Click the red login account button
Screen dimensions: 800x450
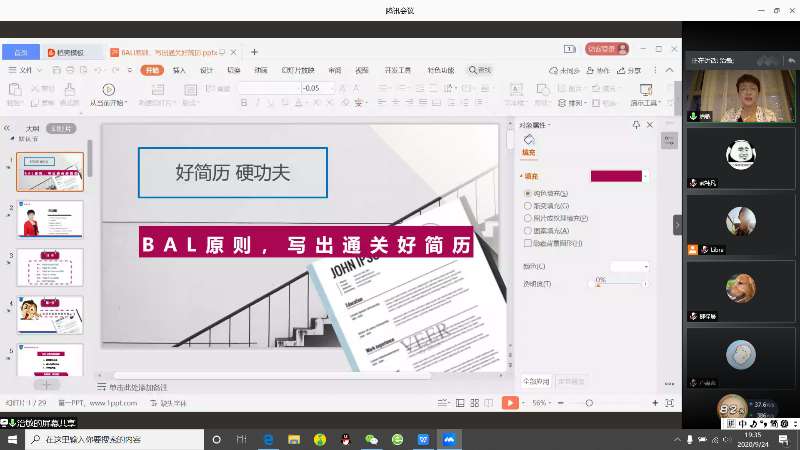click(607, 49)
